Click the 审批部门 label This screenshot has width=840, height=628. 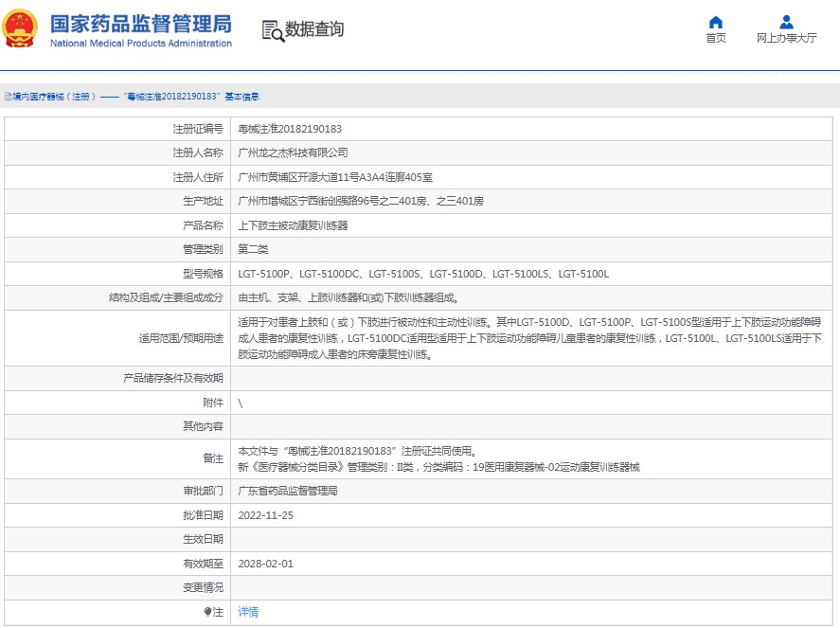click(203, 491)
